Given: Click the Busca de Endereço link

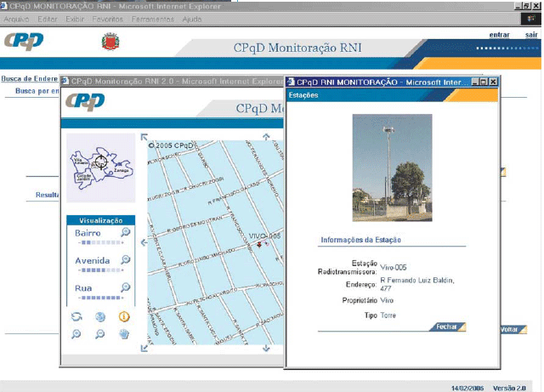Looking at the screenshot, I should click(x=30, y=79).
